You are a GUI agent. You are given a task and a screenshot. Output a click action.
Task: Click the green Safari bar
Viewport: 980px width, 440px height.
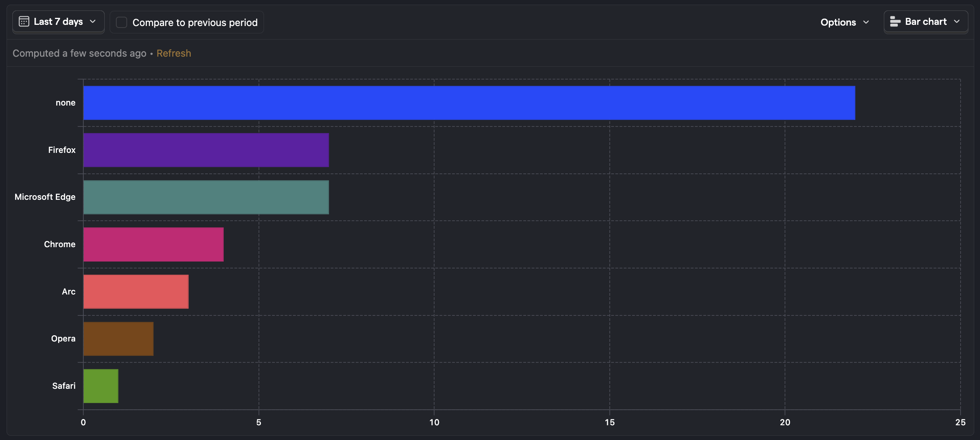point(101,386)
